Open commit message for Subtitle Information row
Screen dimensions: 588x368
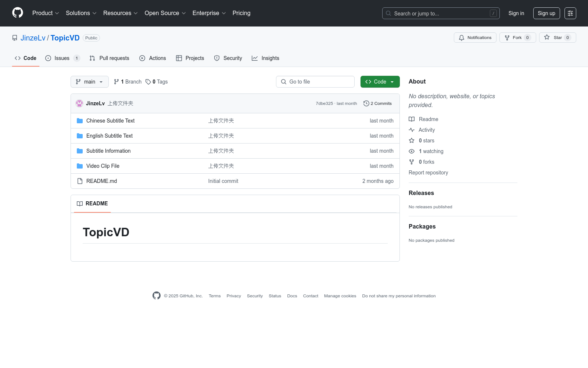coord(221,151)
